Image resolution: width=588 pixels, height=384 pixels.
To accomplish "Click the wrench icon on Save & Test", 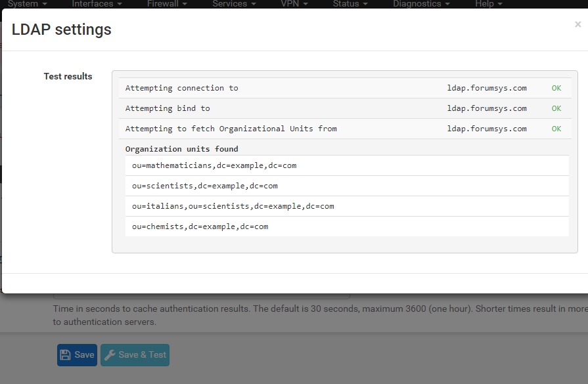I will (110, 355).
